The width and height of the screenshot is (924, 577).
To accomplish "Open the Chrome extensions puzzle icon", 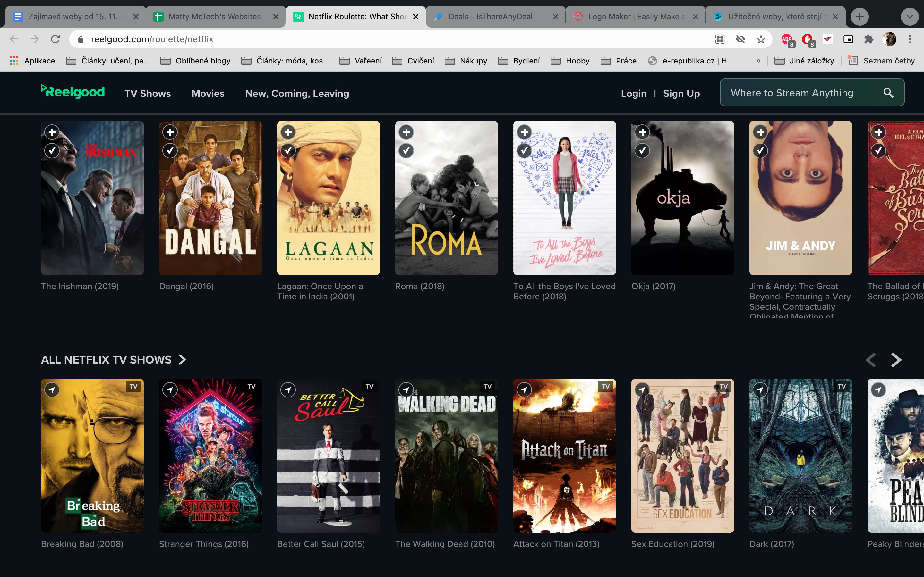I will coord(868,39).
